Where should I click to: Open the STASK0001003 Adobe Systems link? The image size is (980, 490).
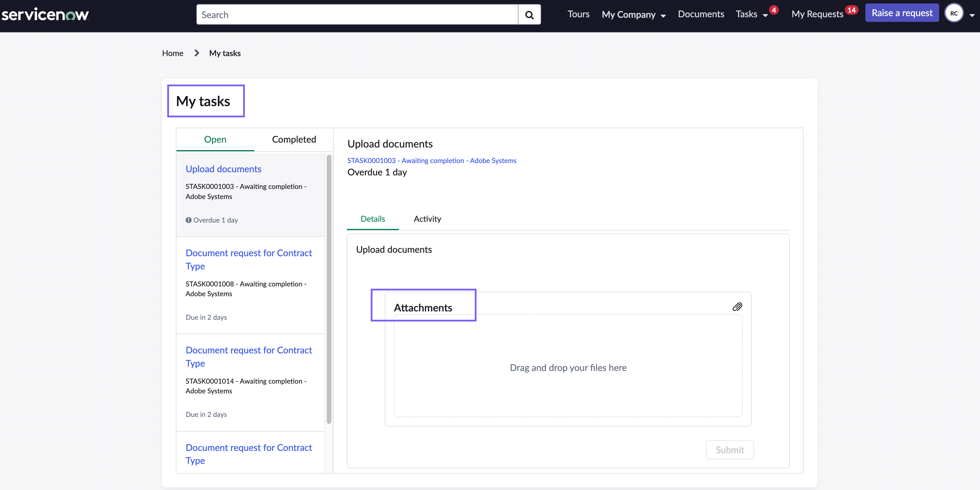(432, 161)
